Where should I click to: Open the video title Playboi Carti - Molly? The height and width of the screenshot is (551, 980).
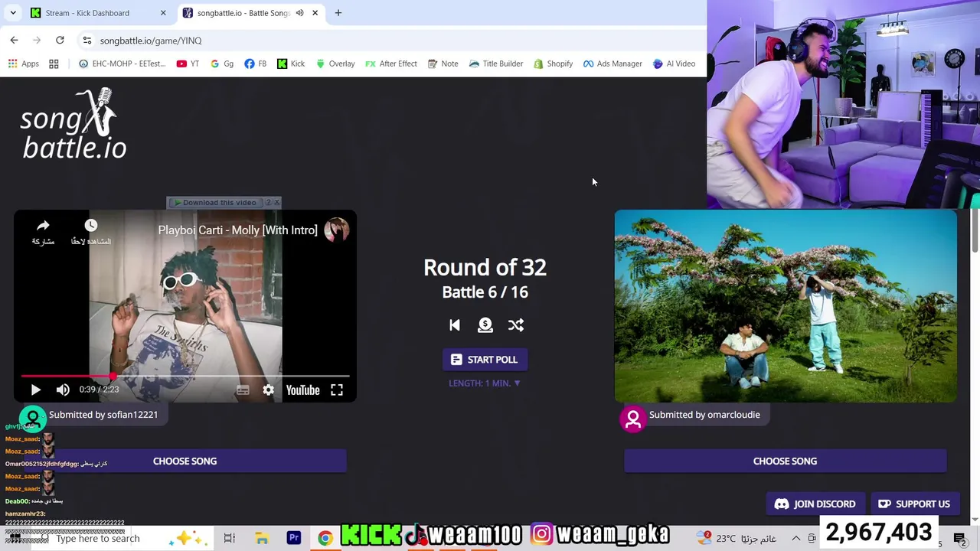coord(237,230)
